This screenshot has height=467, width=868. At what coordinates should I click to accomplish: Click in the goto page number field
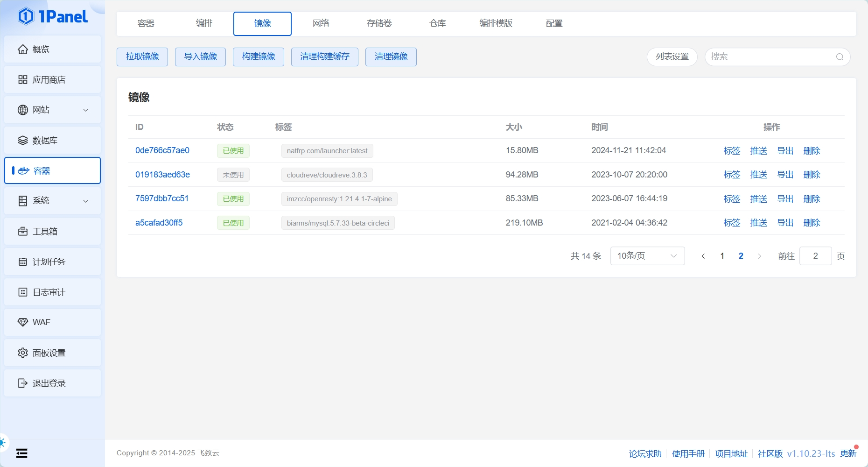tap(815, 256)
